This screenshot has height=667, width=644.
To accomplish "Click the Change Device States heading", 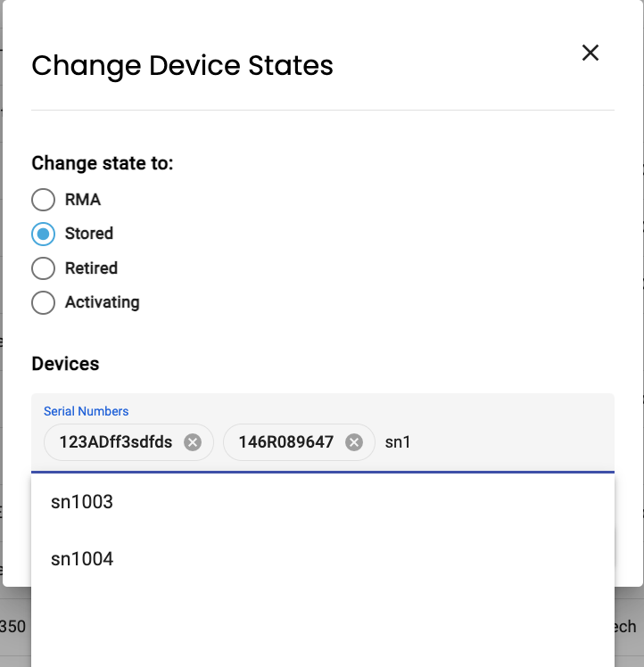I will tap(182, 66).
